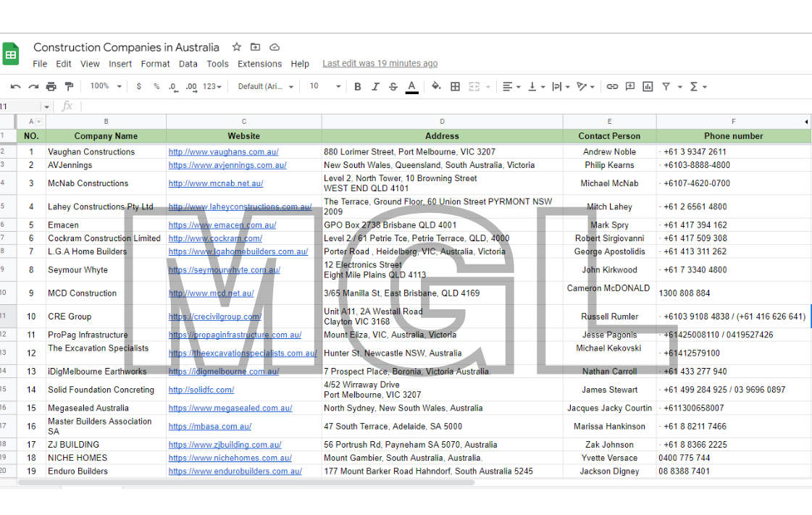Click the Undo arrow icon
The image size is (812, 515).
click(15, 86)
